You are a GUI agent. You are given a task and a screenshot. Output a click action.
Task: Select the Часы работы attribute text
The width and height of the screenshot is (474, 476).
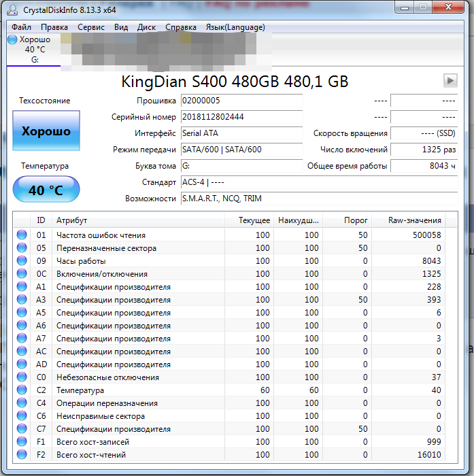point(81,261)
